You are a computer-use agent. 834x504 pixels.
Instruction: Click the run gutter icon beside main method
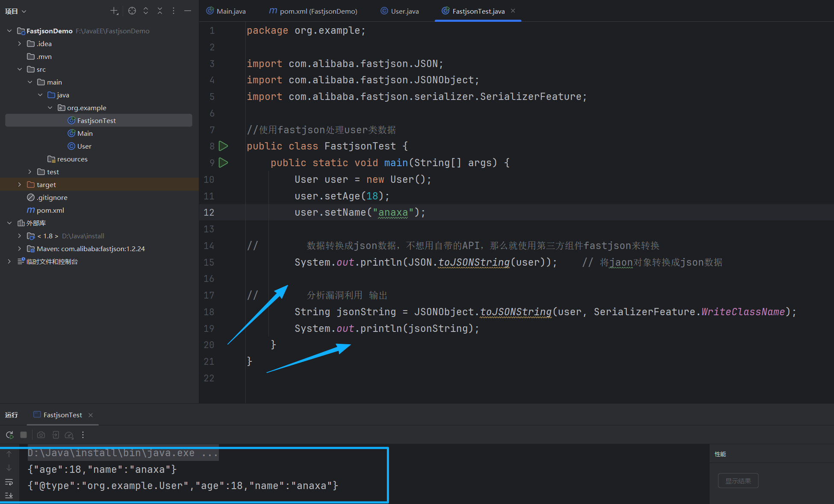tap(223, 163)
